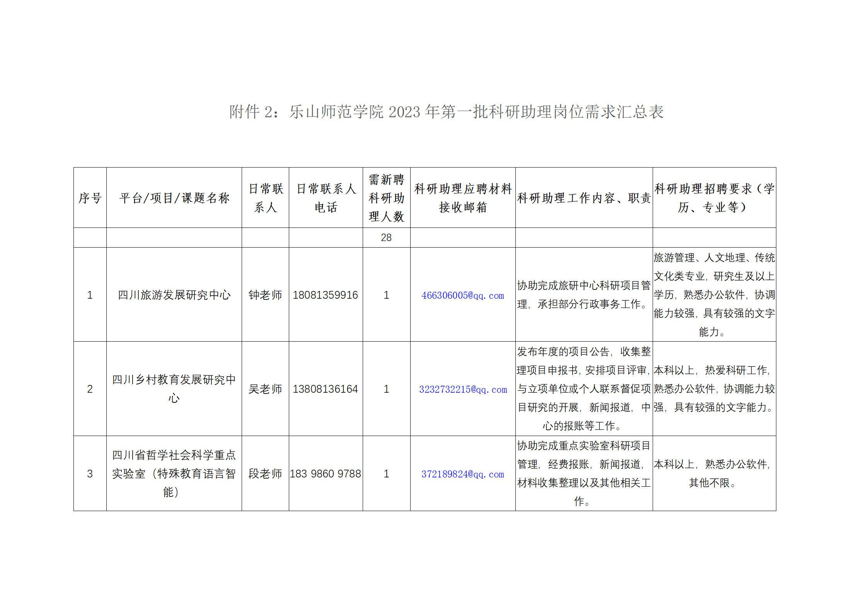Select header cell 需新聘科研助理人数
The image size is (868, 614).
pos(386,198)
